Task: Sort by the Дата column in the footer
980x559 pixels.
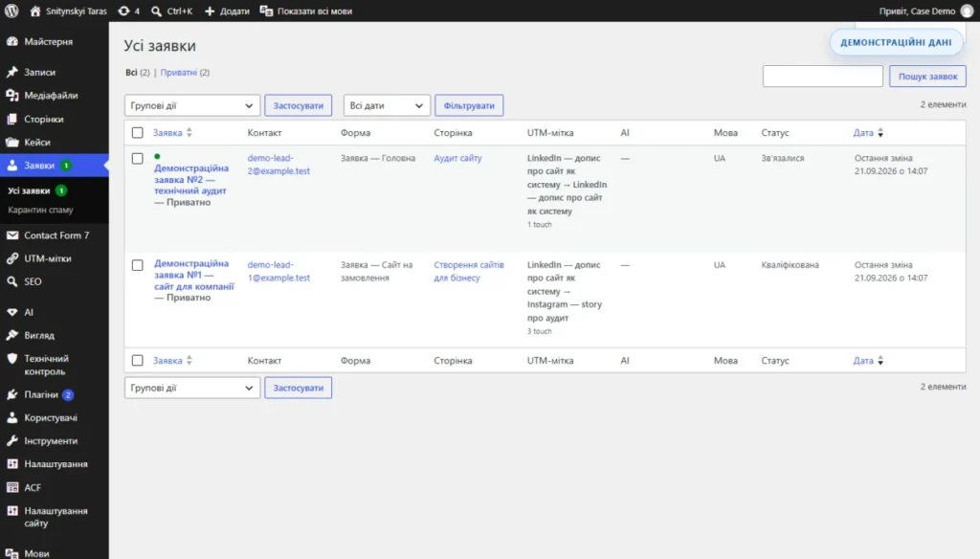Action: 868,360
